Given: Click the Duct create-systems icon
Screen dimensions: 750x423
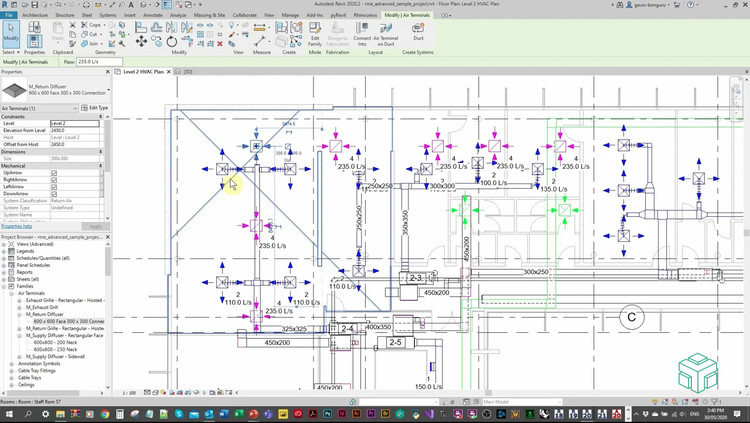Looking at the screenshot, I should [x=418, y=32].
